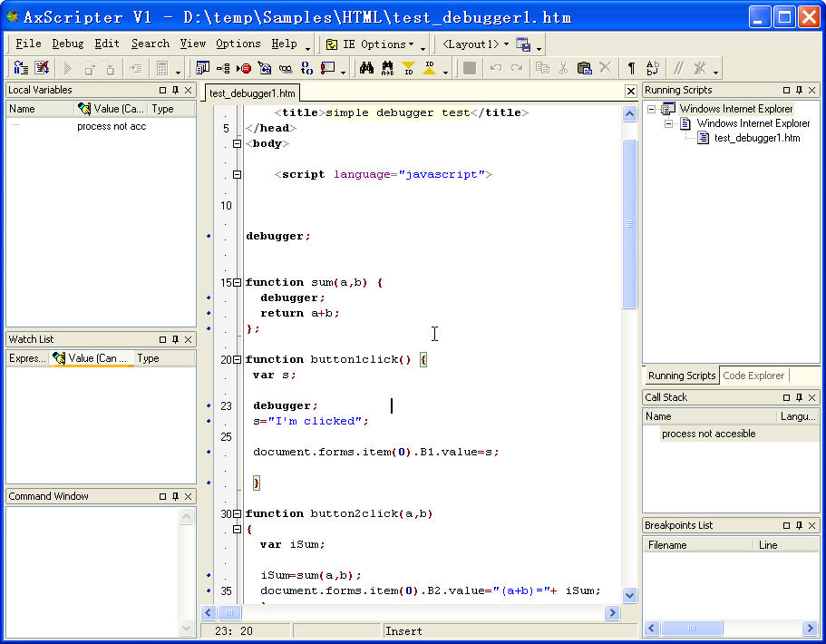The width and height of the screenshot is (826, 644).
Task: Click the Replace binoculars A-B icon
Action: (387, 68)
